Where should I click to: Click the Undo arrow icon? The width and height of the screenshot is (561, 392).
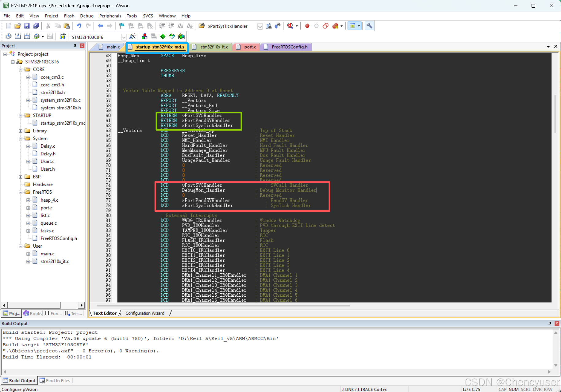[79, 26]
